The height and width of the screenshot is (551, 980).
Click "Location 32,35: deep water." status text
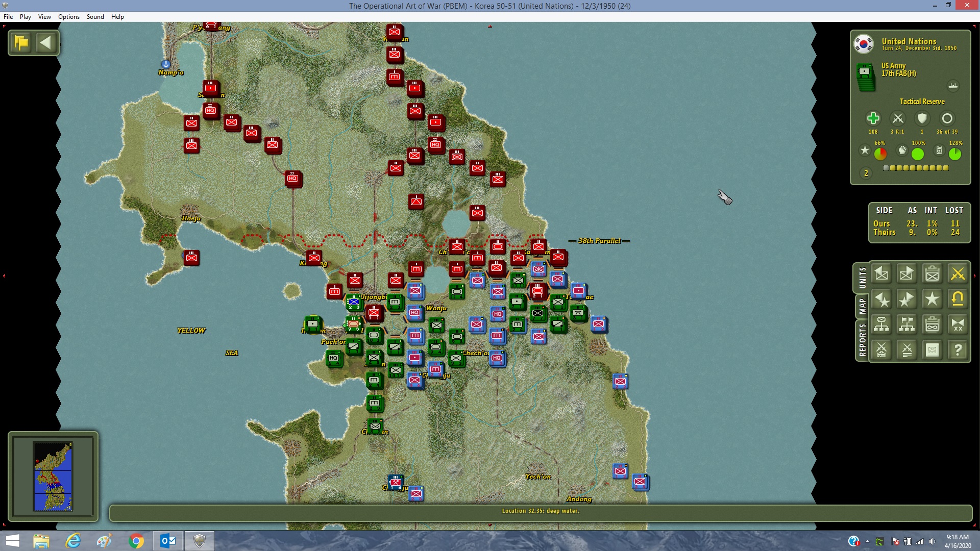pyautogui.click(x=541, y=511)
